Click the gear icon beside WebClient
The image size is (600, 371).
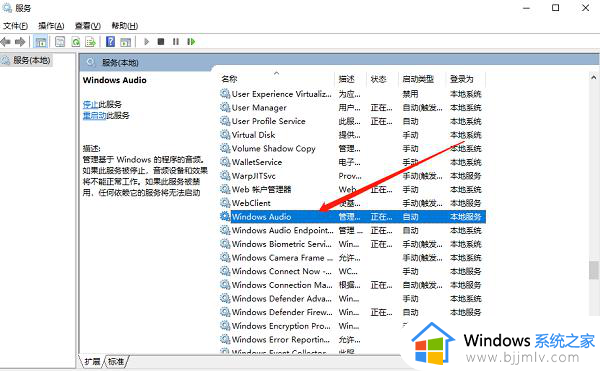point(225,203)
